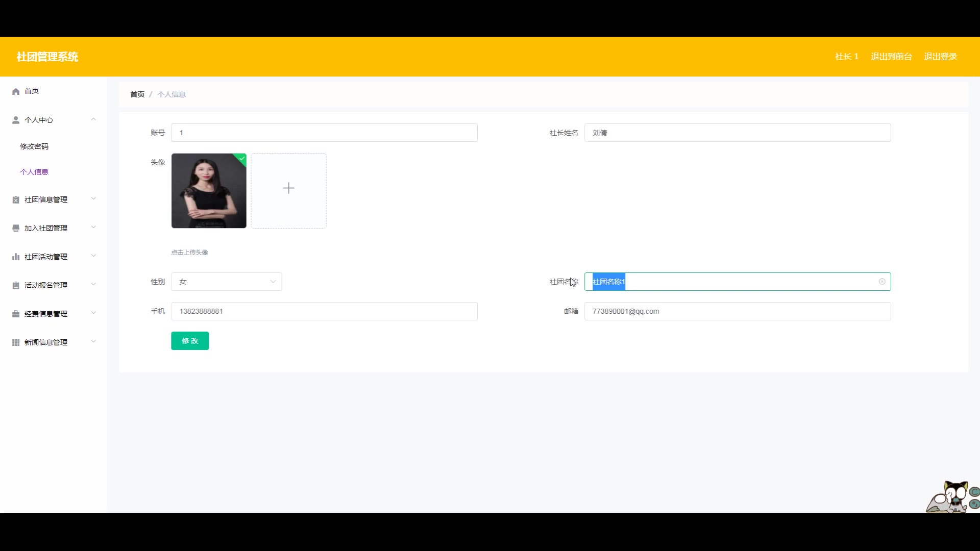Open the 性别 gender dropdown

pos(226,282)
